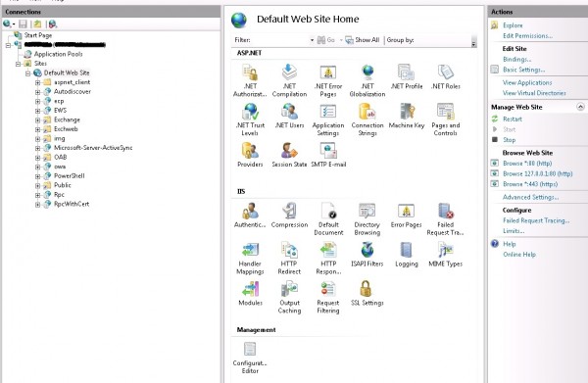Select Application Pools in the tree
Image resolution: width=588 pixels, height=383 pixels.
point(58,54)
